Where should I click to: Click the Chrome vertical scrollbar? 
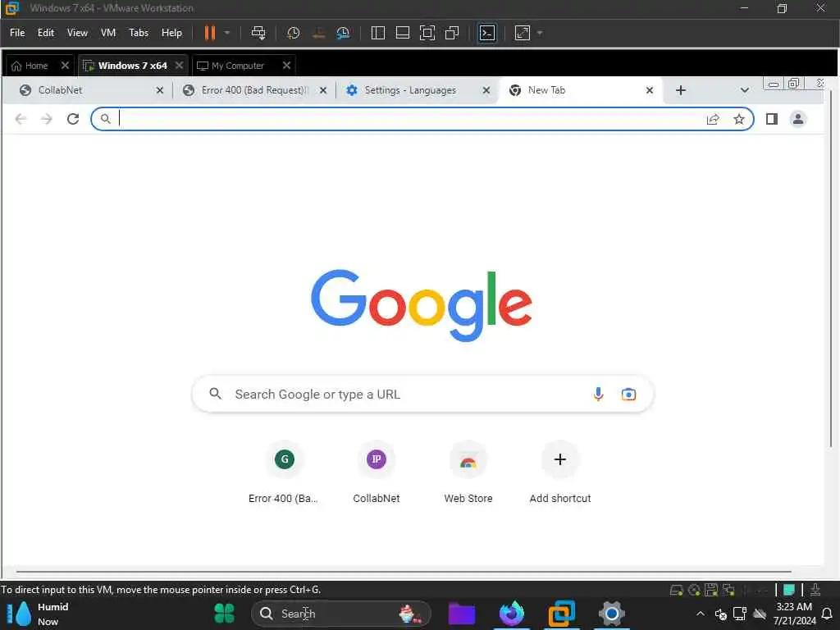click(x=831, y=268)
